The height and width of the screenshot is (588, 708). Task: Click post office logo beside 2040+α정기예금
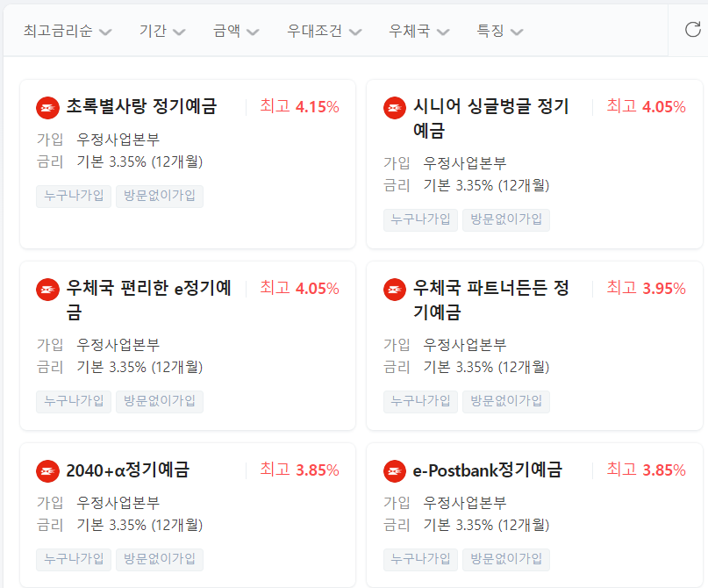tap(48, 471)
